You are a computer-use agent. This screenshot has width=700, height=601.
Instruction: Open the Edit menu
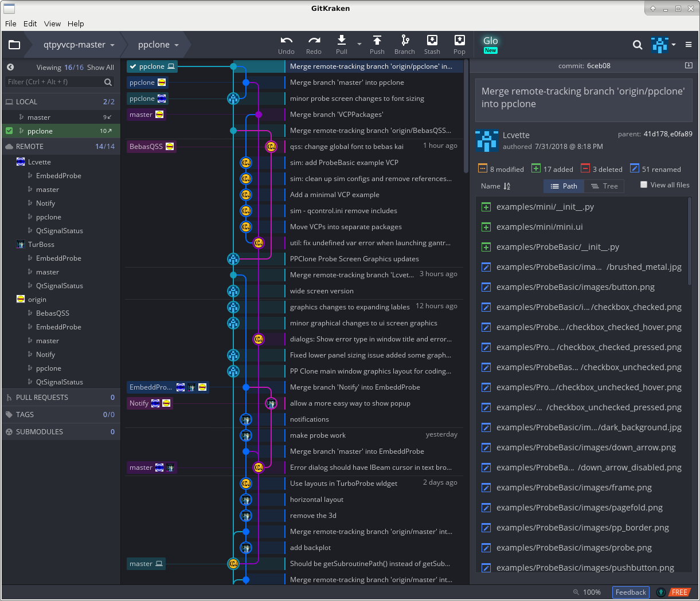point(30,23)
